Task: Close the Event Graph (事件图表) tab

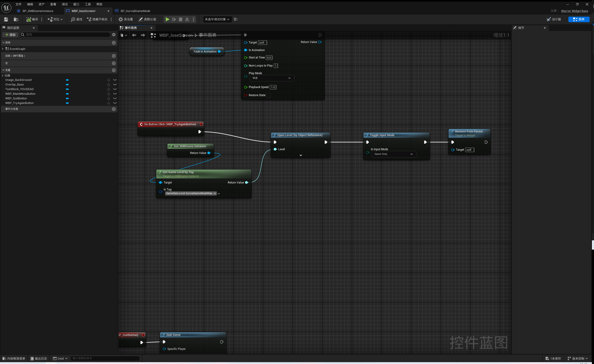Action: click(x=151, y=28)
